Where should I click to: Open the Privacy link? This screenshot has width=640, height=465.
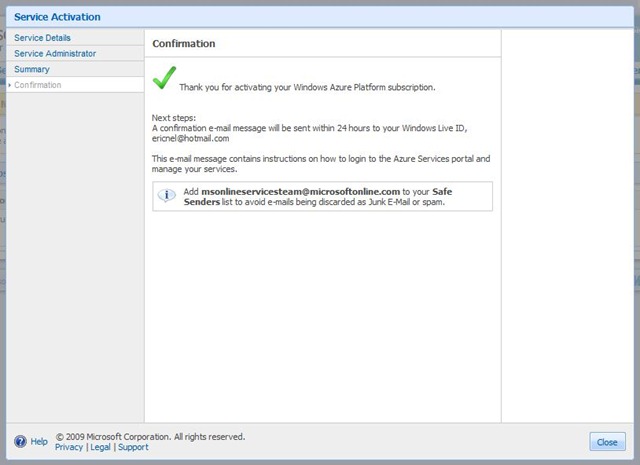tap(69, 447)
